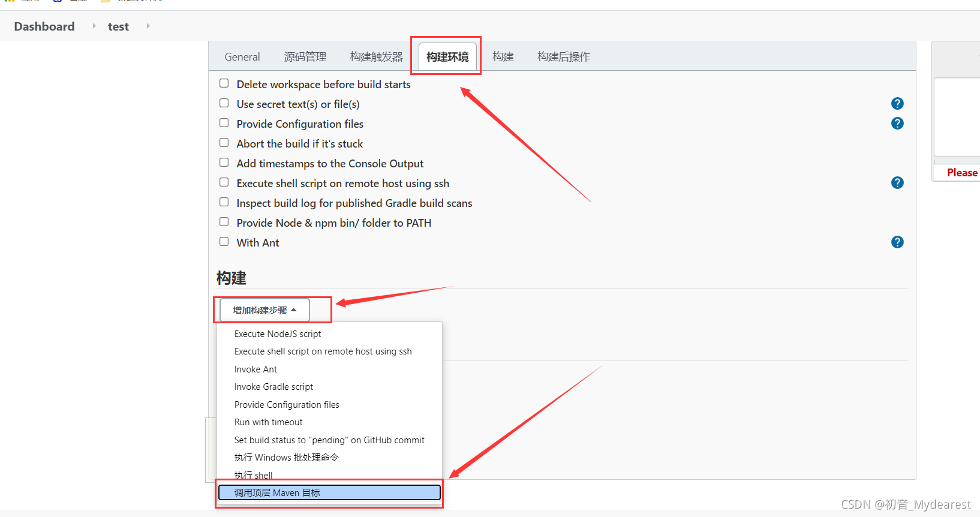
Task: Open help for Execute shell script on remote host
Action: [x=897, y=183]
